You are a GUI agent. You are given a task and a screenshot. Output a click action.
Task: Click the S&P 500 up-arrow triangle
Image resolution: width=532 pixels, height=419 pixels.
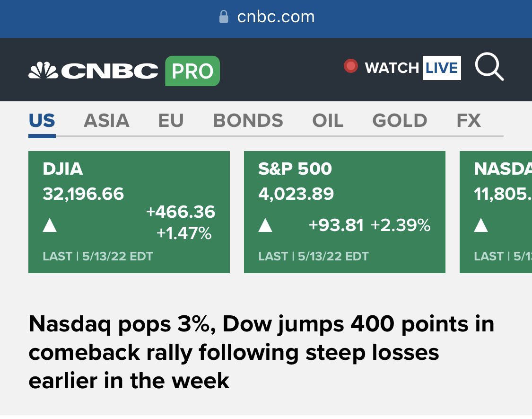tap(265, 225)
